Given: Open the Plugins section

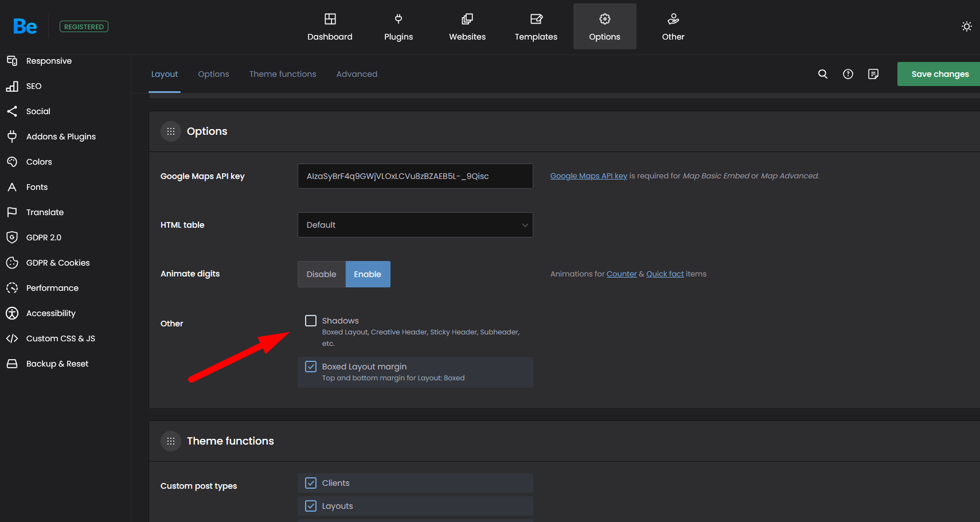Looking at the screenshot, I should (x=399, y=26).
